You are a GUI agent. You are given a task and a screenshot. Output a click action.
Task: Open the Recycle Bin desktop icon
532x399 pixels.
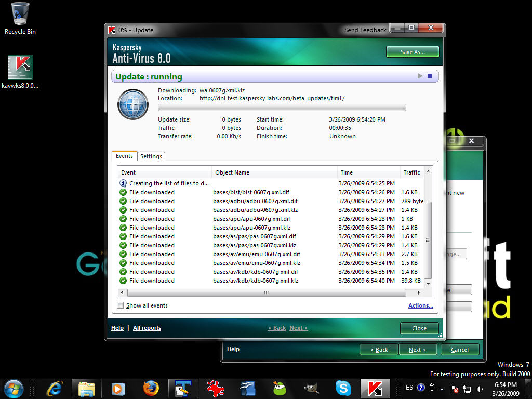point(20,19)
